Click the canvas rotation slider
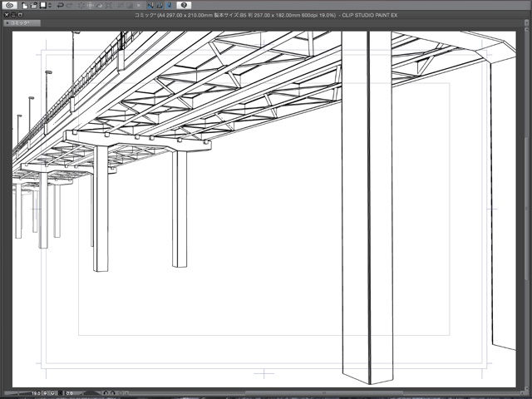Screen dimensions: 532x399 click(x=91, y=393)
